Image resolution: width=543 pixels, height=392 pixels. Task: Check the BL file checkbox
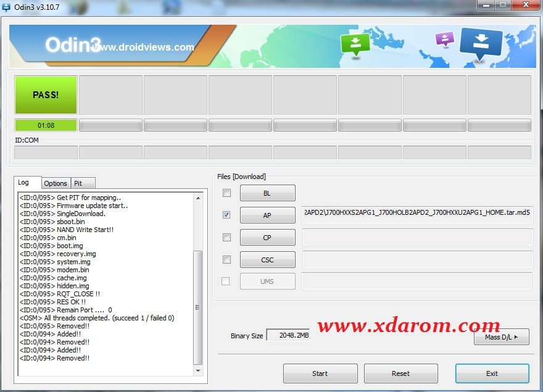pyautogui.click(x=226, y=193)
